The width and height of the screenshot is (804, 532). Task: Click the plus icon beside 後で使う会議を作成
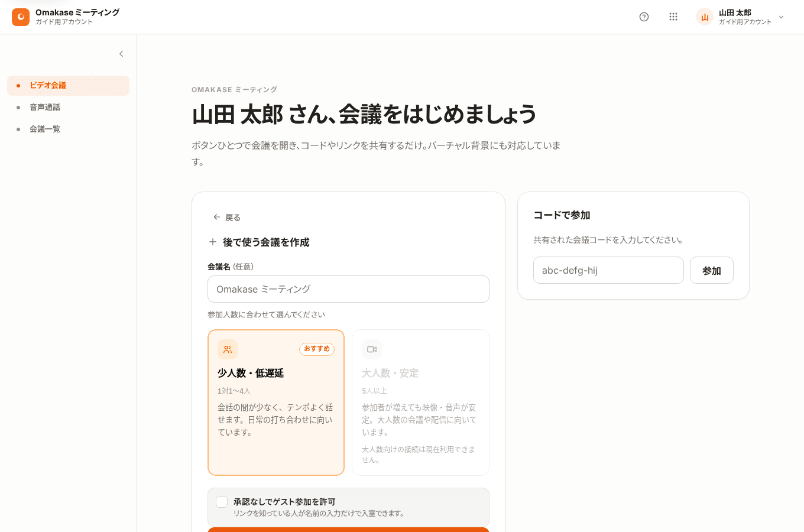point(213,242)
